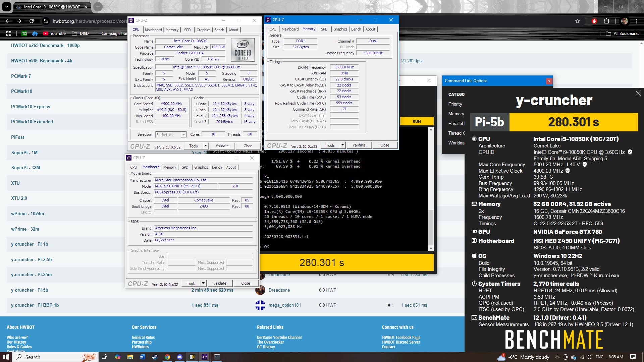Show hidden system tray icons chevron
The image size is (644, 362).
click(x=557, y=357)
